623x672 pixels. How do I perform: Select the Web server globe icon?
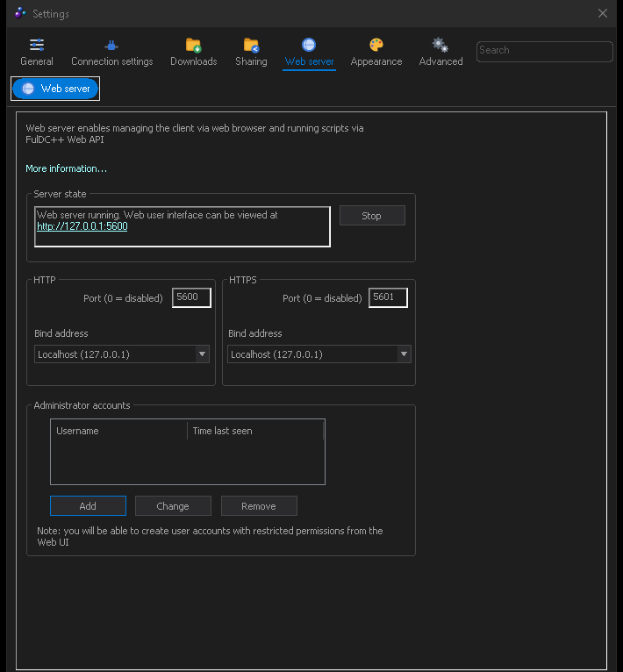pos(309,45)
